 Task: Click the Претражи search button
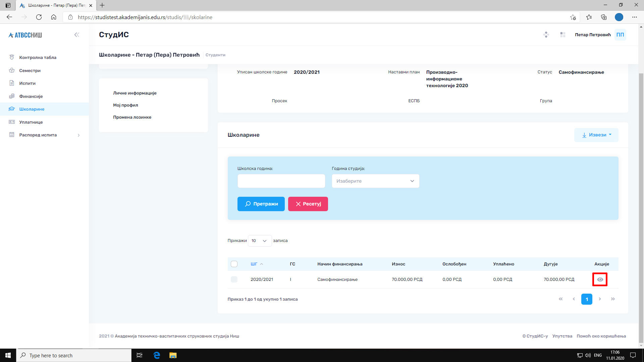coord(261,204)
